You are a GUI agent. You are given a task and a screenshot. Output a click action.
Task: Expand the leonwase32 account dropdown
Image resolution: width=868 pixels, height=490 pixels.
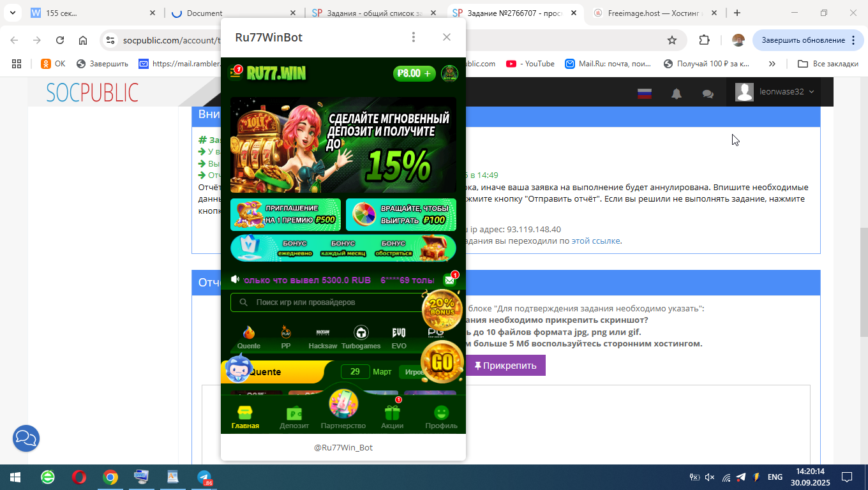coord(775,92)
